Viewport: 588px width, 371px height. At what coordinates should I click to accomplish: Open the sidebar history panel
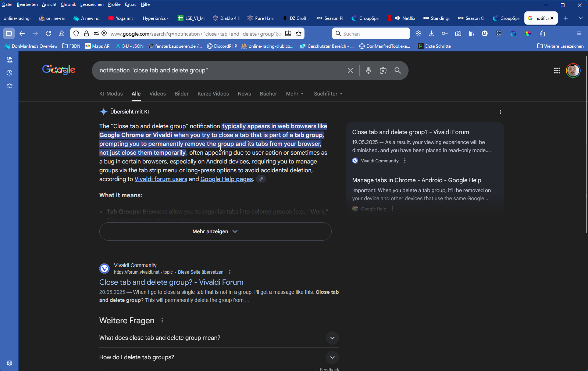[10, 73]
